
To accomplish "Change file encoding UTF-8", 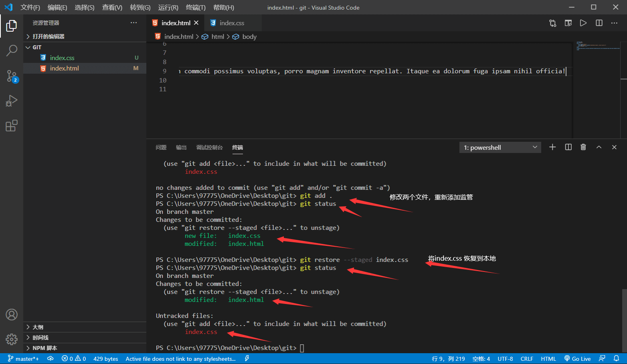I will pyautogui.click(x=505, y=359).
